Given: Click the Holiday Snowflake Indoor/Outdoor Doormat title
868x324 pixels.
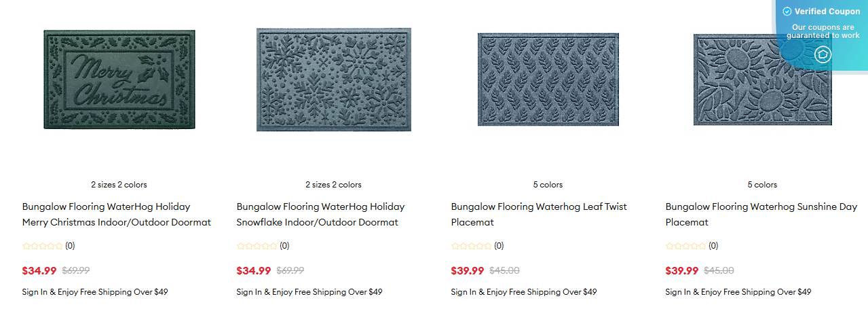Looking at the screenshot, I should pyautogui.click(x=320, y=215).
